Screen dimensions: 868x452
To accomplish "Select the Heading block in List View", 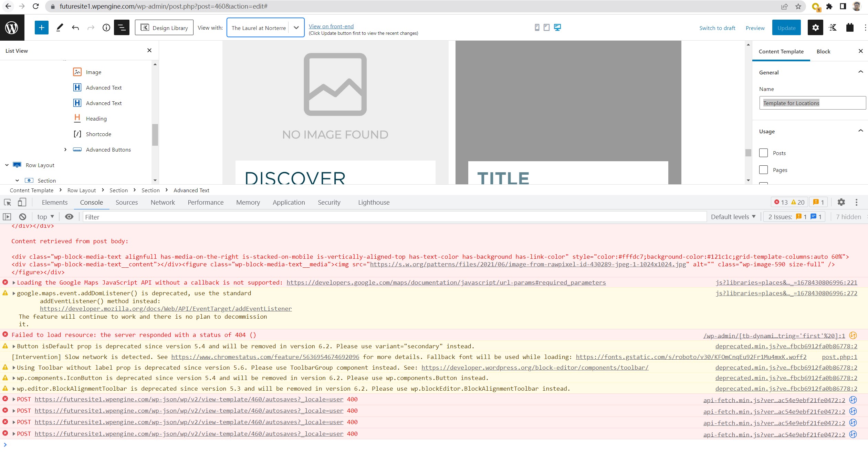I will pyautogui.click(x=96, y=119).
